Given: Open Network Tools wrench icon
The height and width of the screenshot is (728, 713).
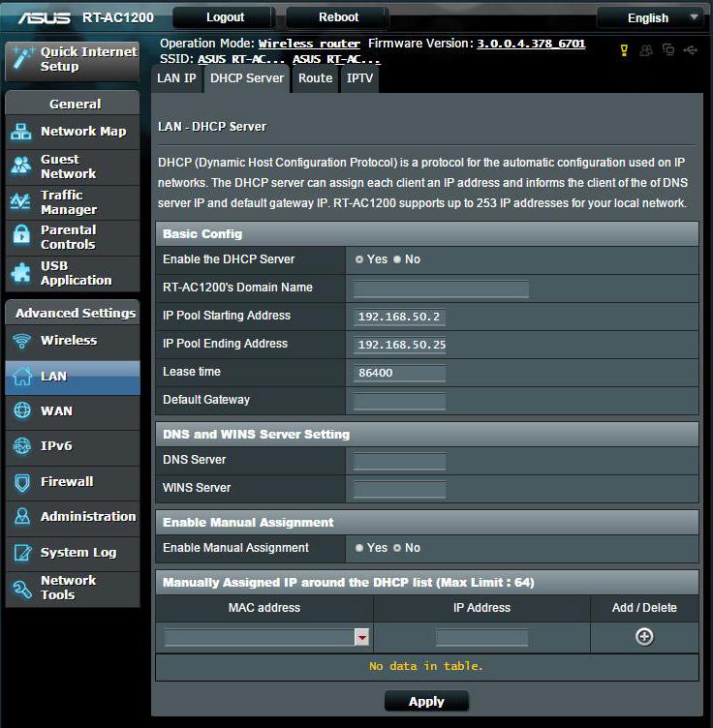Looking at the screenshot, I should pos(22,589).
